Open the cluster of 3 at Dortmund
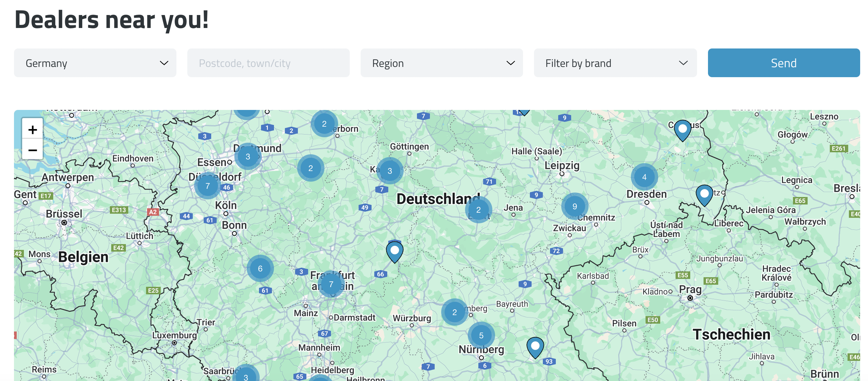 point(248,157)
